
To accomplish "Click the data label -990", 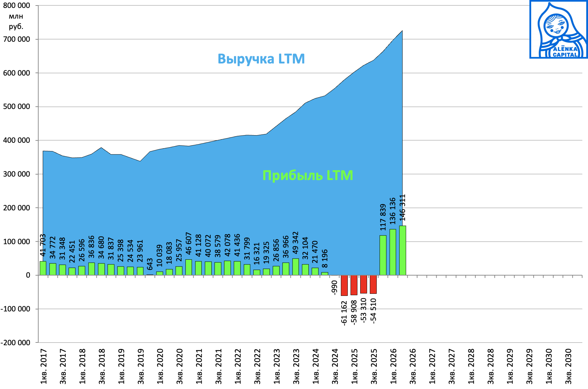I will click(334, 288).
